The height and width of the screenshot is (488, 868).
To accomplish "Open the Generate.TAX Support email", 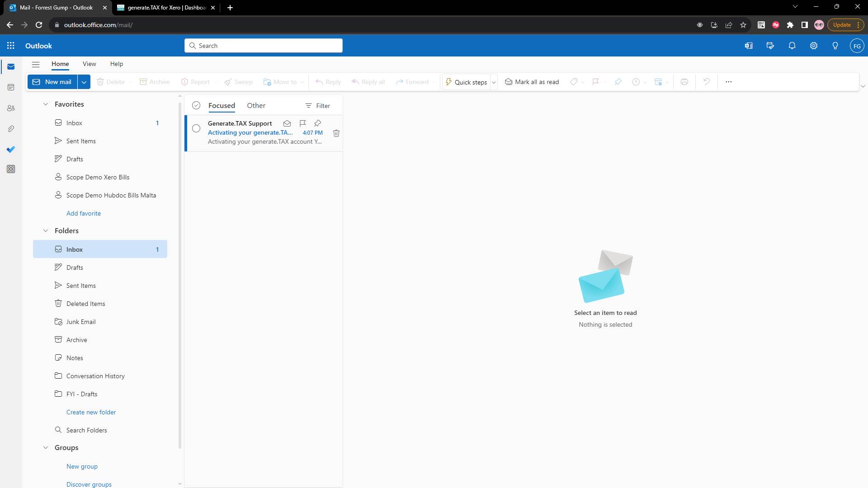I will pyautogui.click(x=264, y=133).
